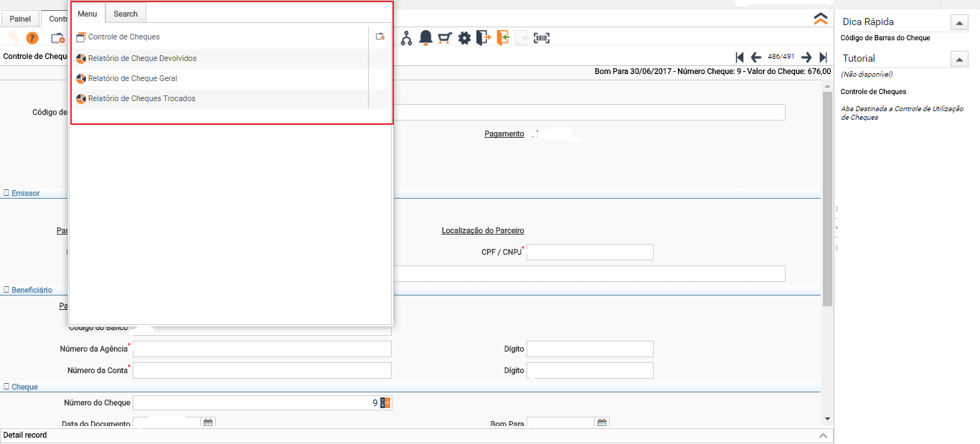Open Relatório de Cheques Trocados report

(141, 98)
